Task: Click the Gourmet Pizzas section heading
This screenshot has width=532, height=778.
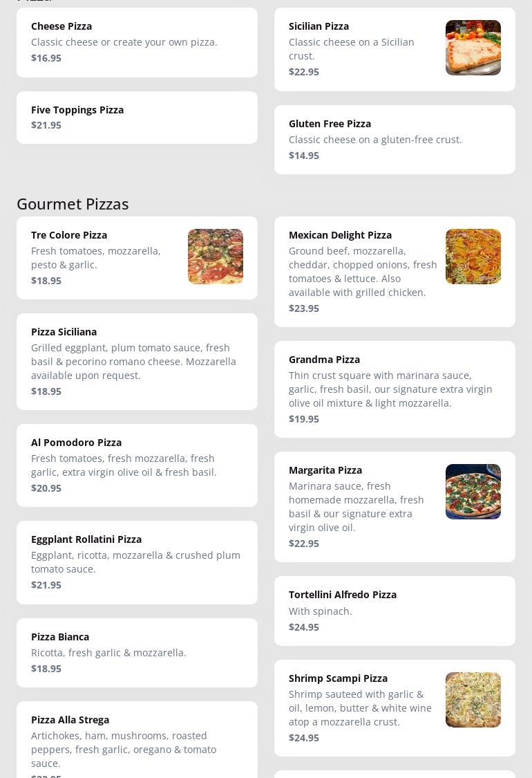Action: [x=73, y=204]
